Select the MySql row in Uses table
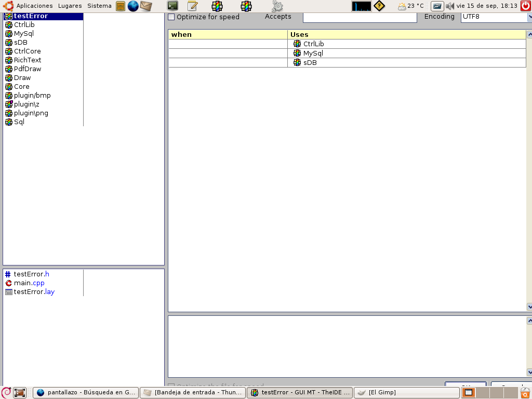The width and height of the screenshot is (532, 399). pos(313,54)
